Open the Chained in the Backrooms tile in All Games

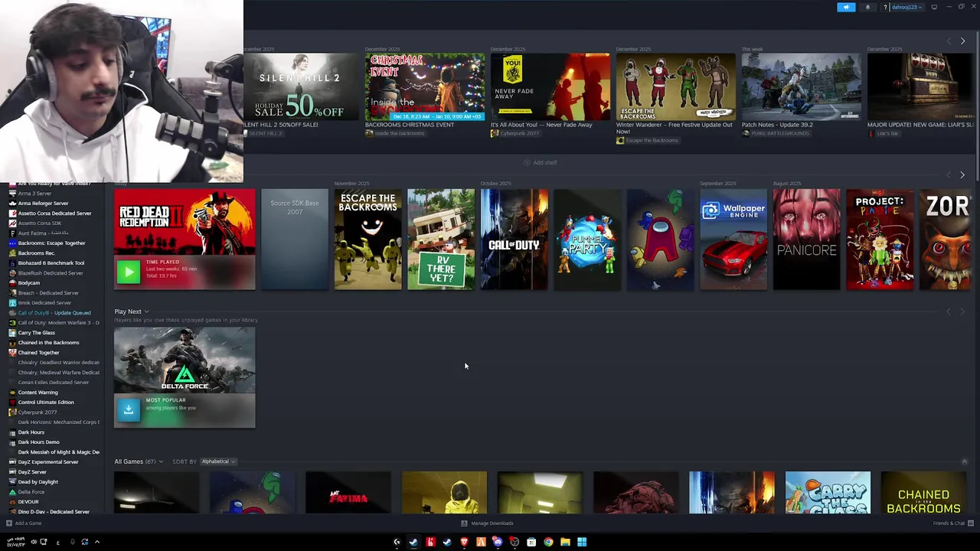[x=923, y=492]
